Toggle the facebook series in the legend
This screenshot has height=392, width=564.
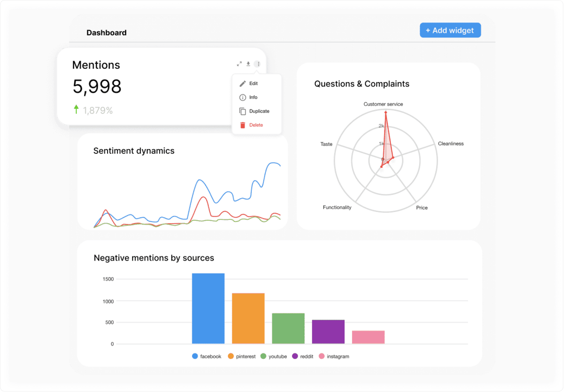(x=207, y=356)
